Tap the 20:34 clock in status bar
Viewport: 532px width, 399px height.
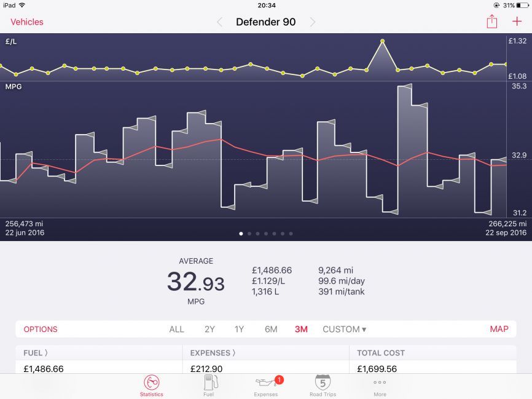267,5
